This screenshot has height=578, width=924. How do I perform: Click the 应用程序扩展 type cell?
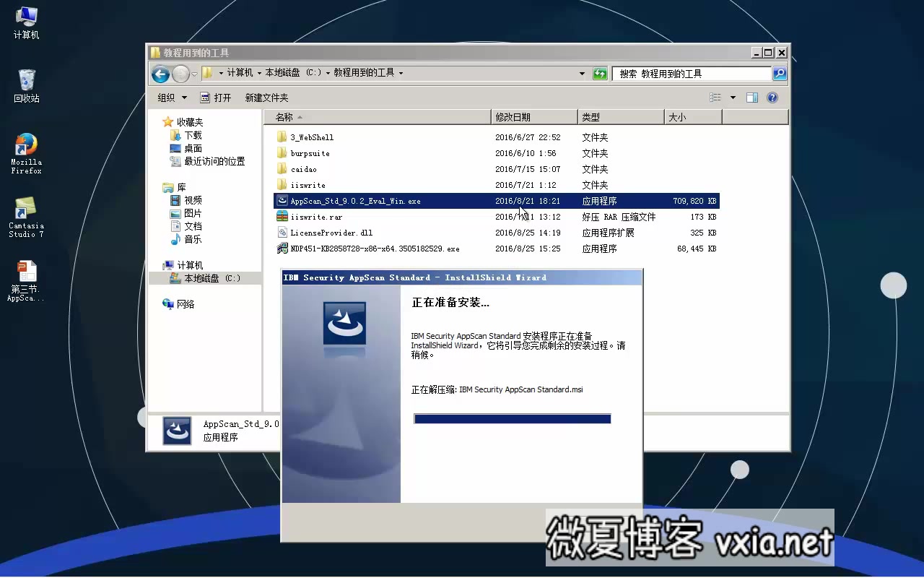point(609,233)
